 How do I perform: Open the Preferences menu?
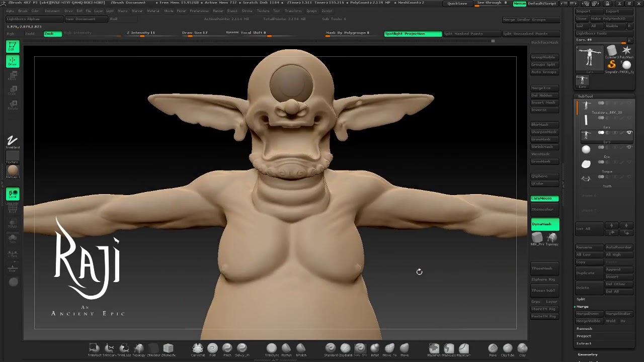199,11
